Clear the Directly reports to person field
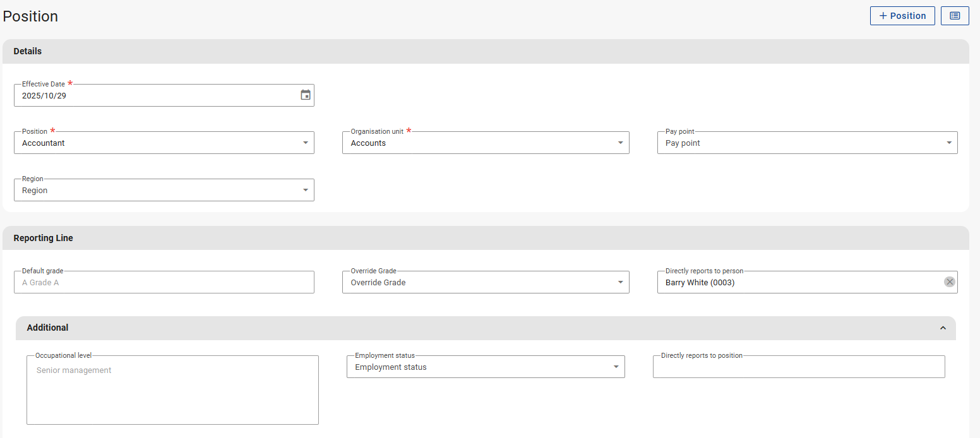Viewport: 980px width, 438px height. pyautogui.click(x=949, y=282)
